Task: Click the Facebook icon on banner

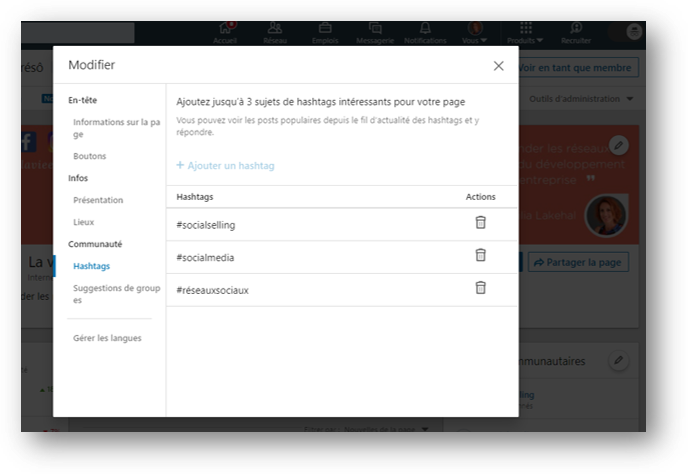Action: point(28,142)
